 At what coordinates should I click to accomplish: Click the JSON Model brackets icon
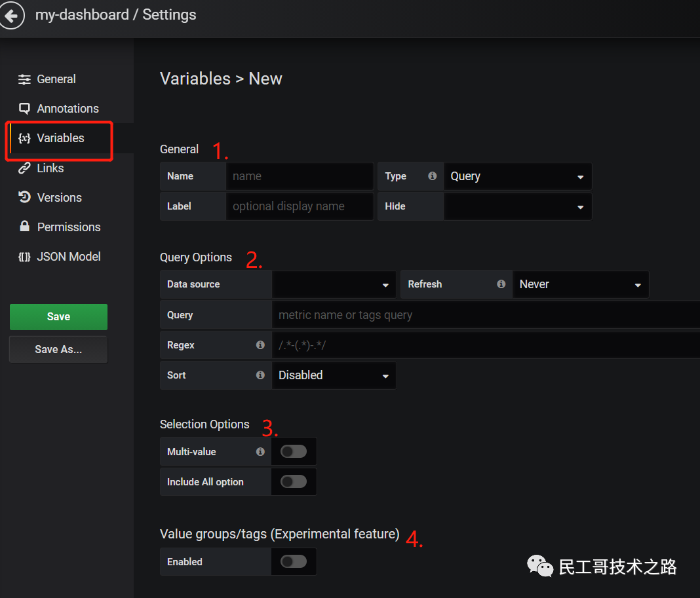[24, 257]
